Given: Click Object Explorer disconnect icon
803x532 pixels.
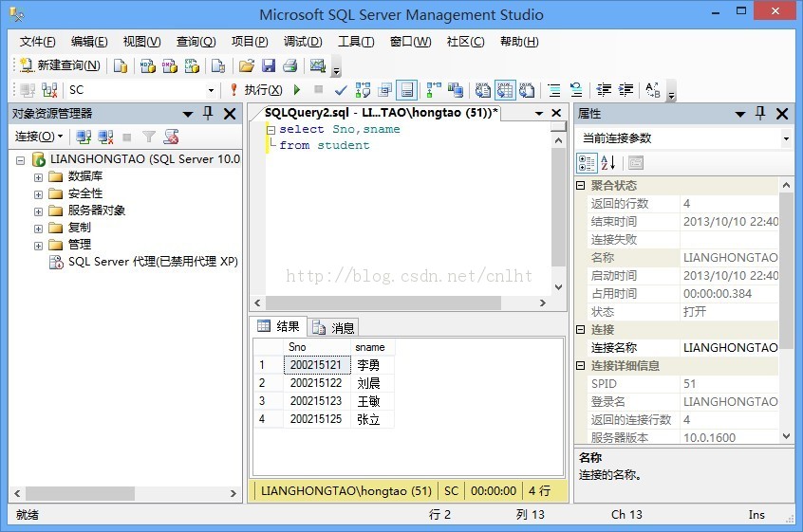Looking at the screenshot, I should point(105,137).
